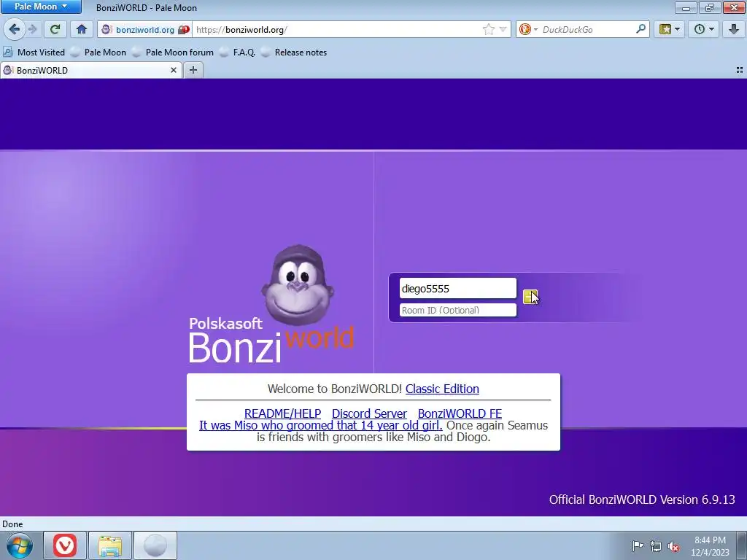Click the forward navigation arrow
Screen dimensions: 747x560
coord(33,29)
